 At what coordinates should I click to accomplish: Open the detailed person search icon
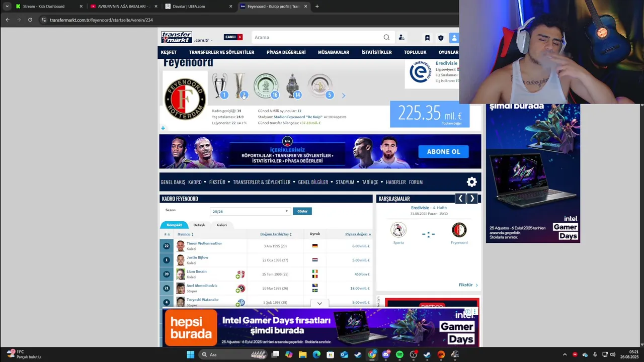(x=401, y=37)
